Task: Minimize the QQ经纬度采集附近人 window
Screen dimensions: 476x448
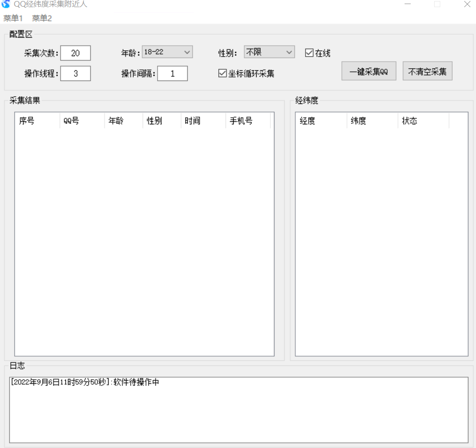Action: (x=408, y=4)
